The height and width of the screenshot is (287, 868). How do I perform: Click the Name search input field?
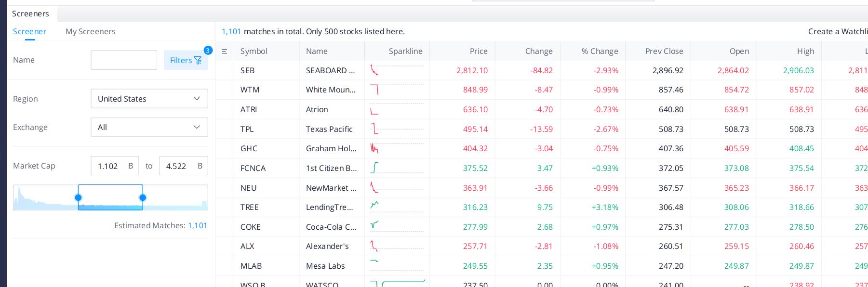point(124,60)
